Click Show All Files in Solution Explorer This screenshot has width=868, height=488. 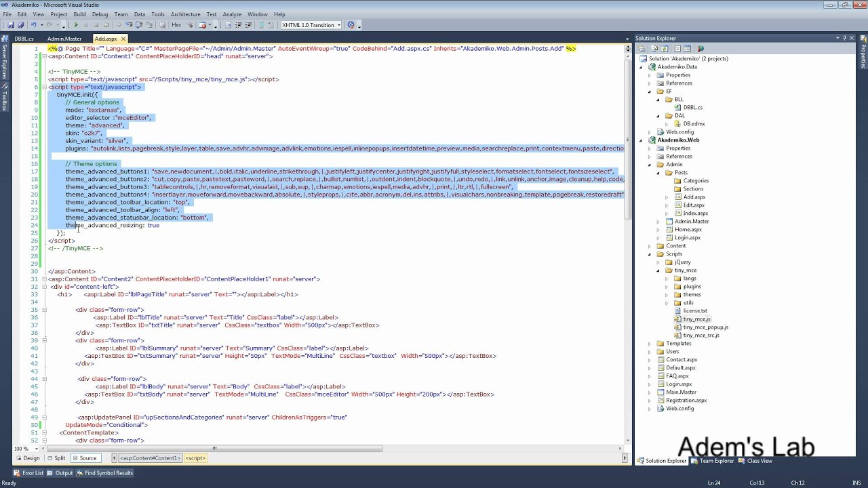pos(654,48)
